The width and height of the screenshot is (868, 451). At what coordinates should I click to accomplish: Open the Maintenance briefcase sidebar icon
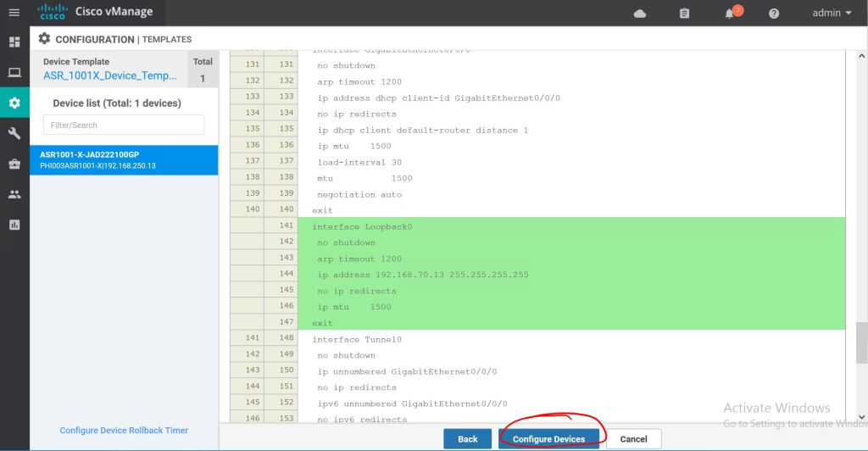click(14, 164)
